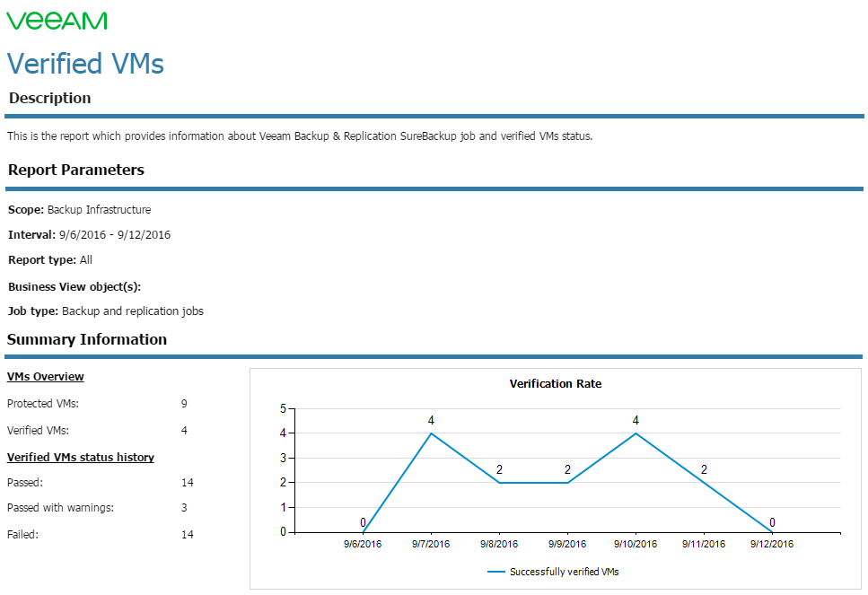Viewport: 868px width, 595px height.
Task: Click the "Report type:" parameter label
Action: (x=42, y=260)
